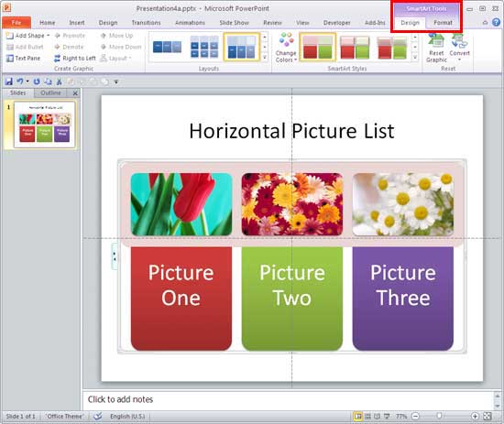Click Save icon in Quick Access Toolbar
The image size is (504, 424).
[x=8, y=82]
